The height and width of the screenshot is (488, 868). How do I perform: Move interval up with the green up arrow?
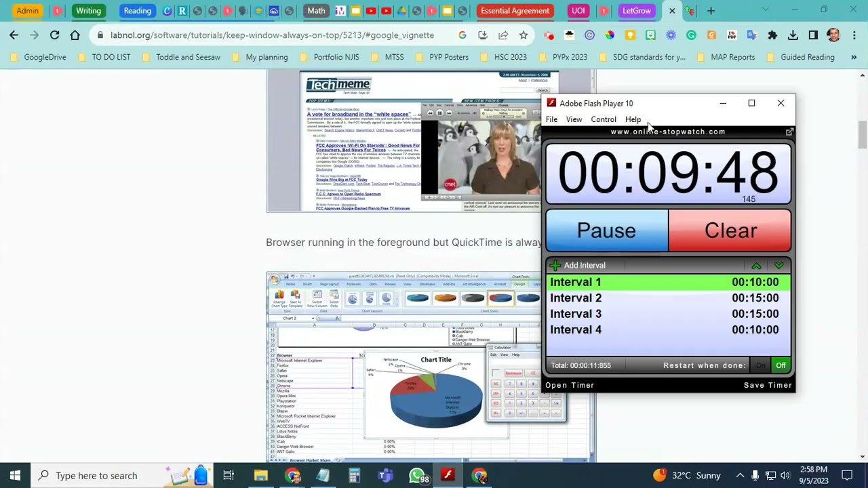(x=756, y=266)
